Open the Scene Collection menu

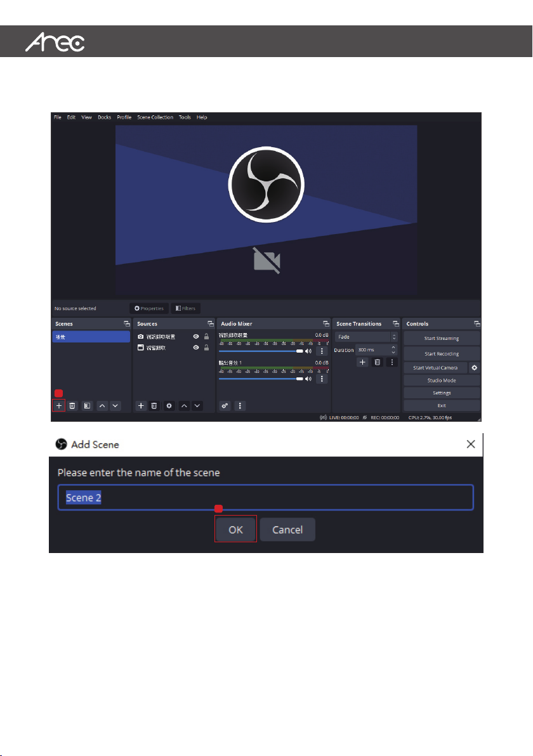click(155, 117)
